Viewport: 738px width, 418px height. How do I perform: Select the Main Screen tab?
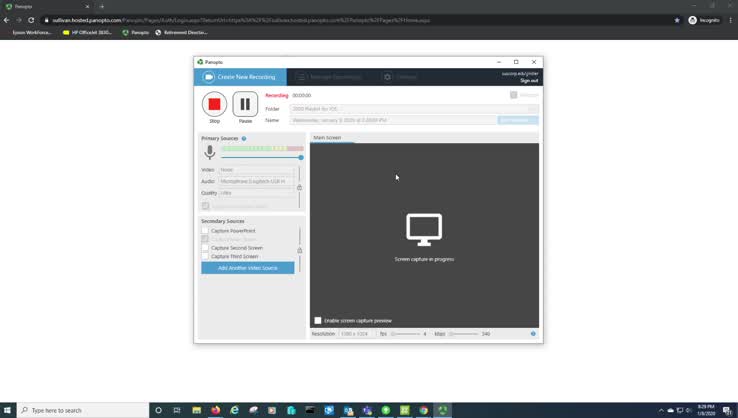click(x=327, y=138)
